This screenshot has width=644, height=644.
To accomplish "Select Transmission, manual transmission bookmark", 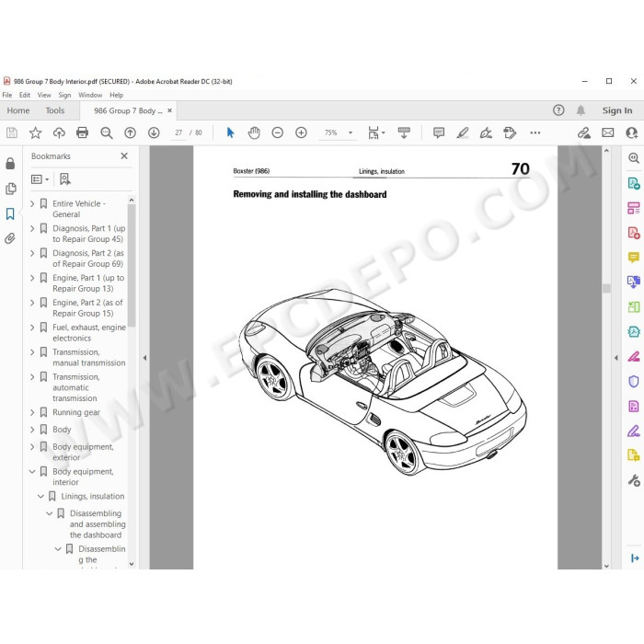I will pyautogui.click(x=88, y=357).
